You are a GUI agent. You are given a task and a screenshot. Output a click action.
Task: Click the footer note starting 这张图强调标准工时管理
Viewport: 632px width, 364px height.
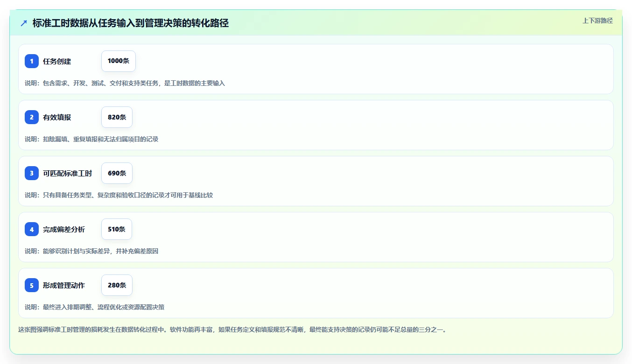[232, 329]
